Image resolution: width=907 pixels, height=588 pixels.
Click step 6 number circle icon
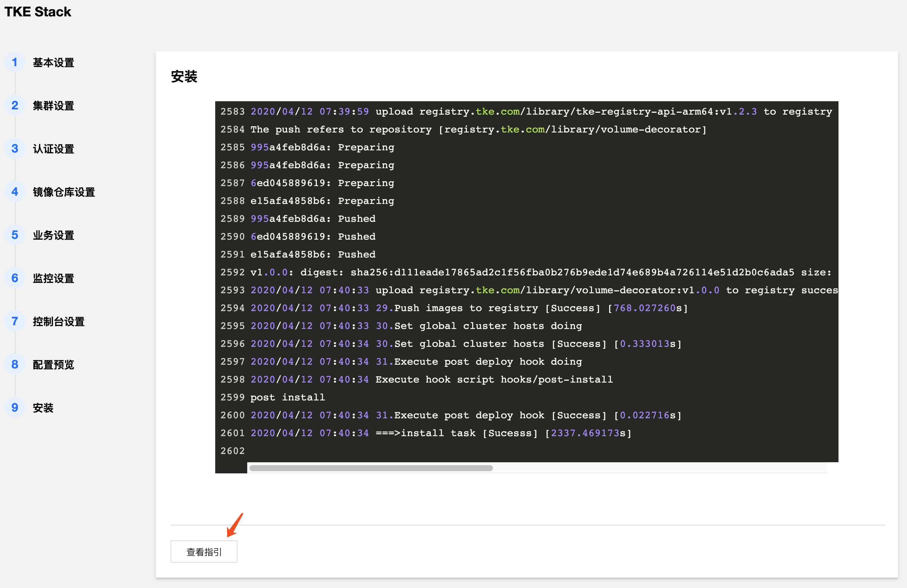(15, 278)
